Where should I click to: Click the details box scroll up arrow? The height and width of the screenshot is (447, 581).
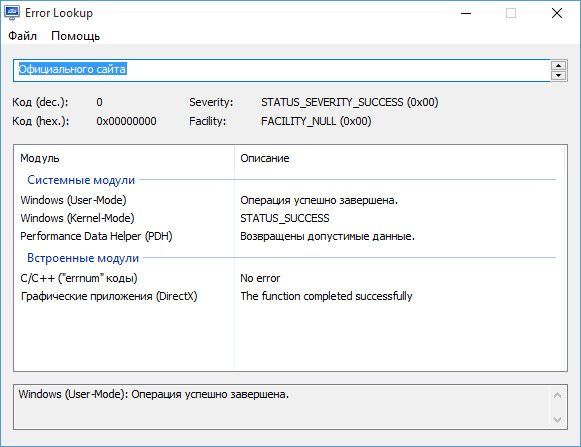(x=557, y=395)
